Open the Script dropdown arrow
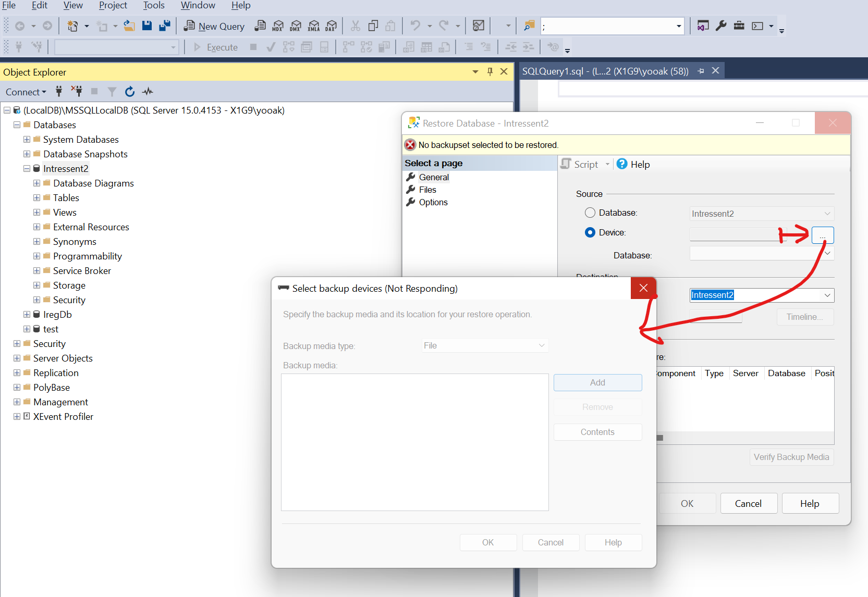This screenshot has width=868, height=597. coord(607,164)
